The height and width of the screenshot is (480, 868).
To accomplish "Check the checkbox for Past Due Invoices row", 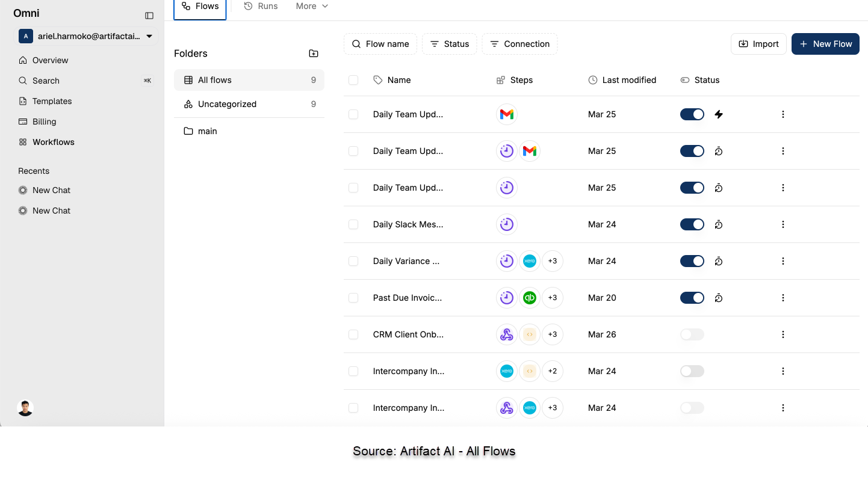I will point(353,298).
